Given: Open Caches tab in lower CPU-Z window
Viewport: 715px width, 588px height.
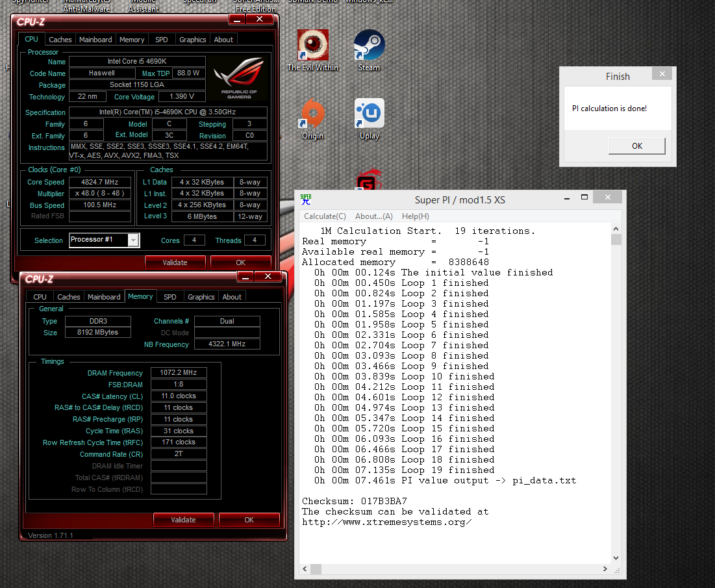Looking at the screenshot, I should click(69, 297).
